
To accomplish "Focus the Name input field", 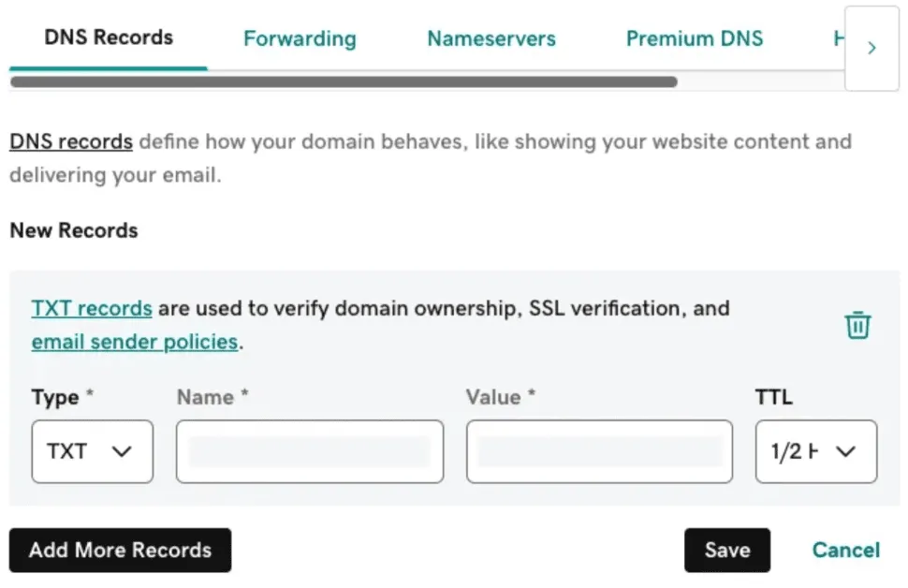I will coord(309,451).
